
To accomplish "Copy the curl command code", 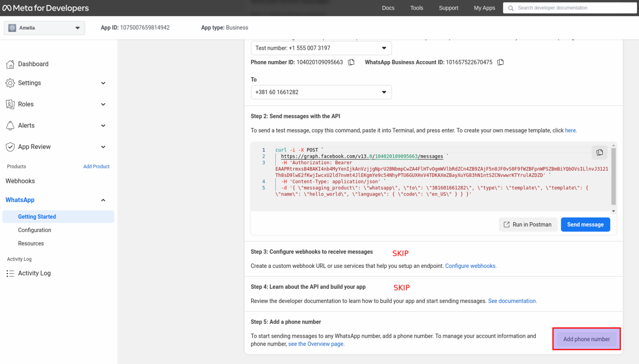I will tap(599, 152).
